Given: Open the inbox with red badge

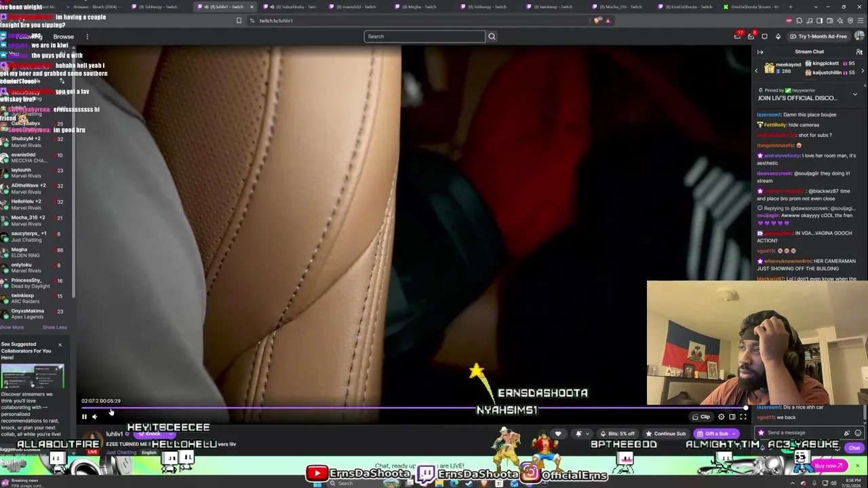Looking at the screenshot, I should click(751, 36).
